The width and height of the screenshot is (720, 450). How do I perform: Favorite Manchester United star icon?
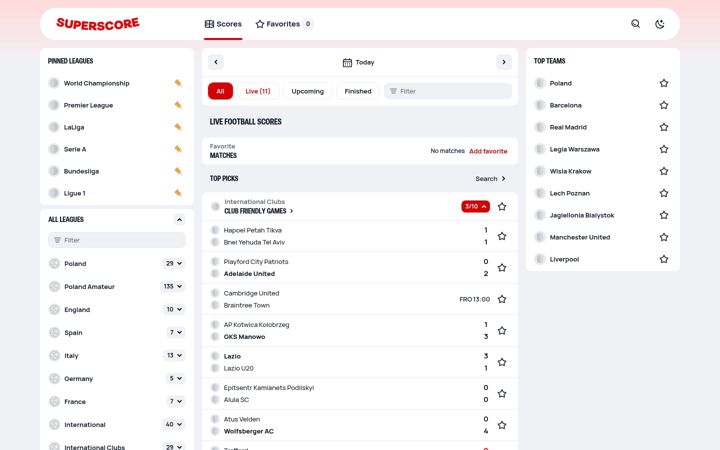(x=664, y=237)
